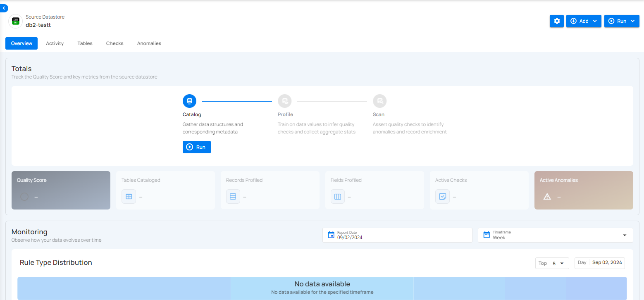
Task: Click the Fields Profiled columns icon
Action: click(338, 197)
